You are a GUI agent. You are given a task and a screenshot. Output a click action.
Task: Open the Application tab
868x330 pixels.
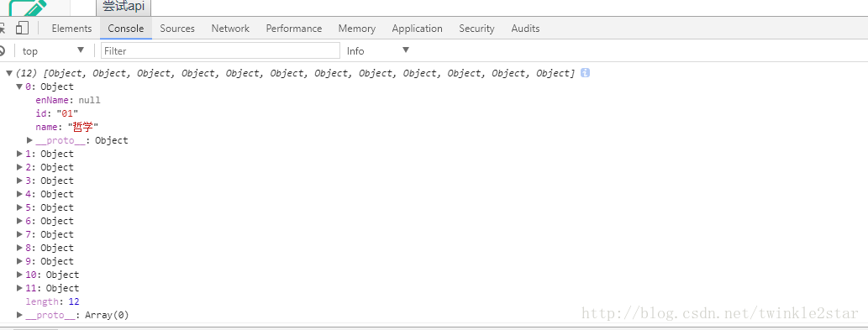point(417,29)
